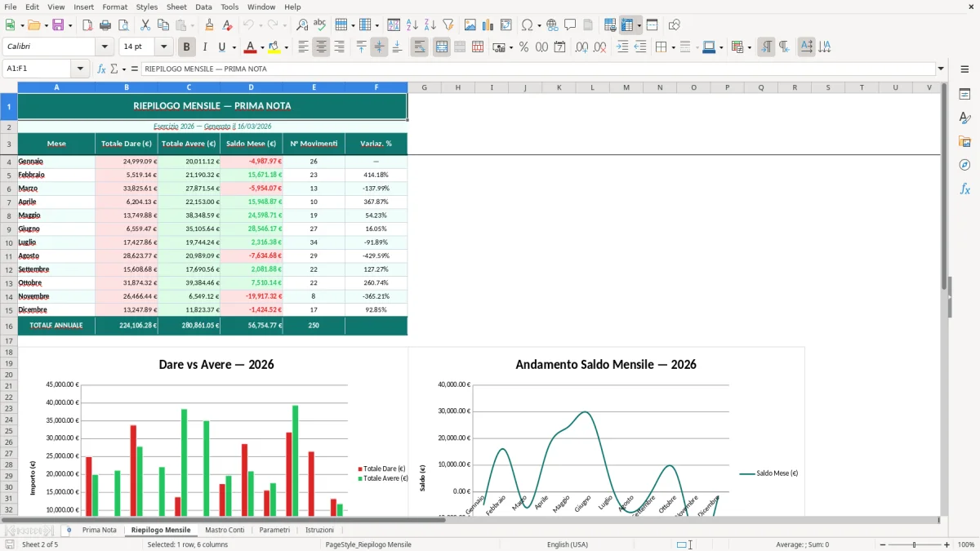Open Special Character dropdown arrow
980x551 pixels.
click(539, 25)
